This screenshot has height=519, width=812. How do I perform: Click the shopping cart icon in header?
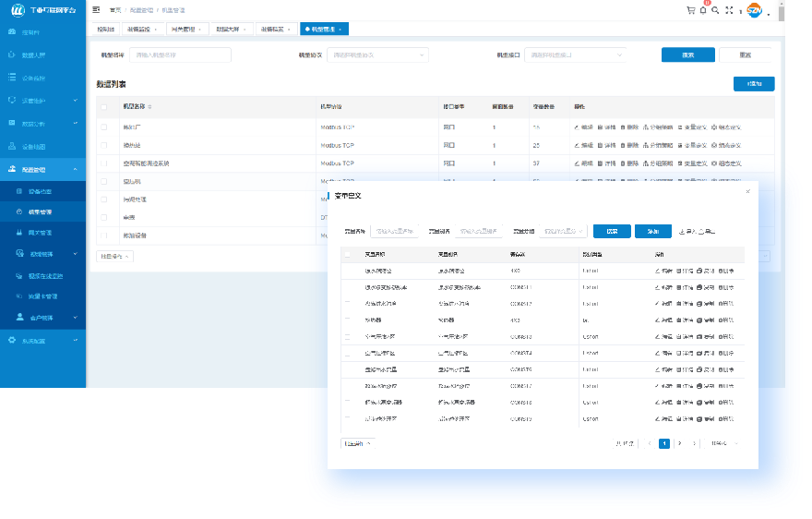(690, 10)
